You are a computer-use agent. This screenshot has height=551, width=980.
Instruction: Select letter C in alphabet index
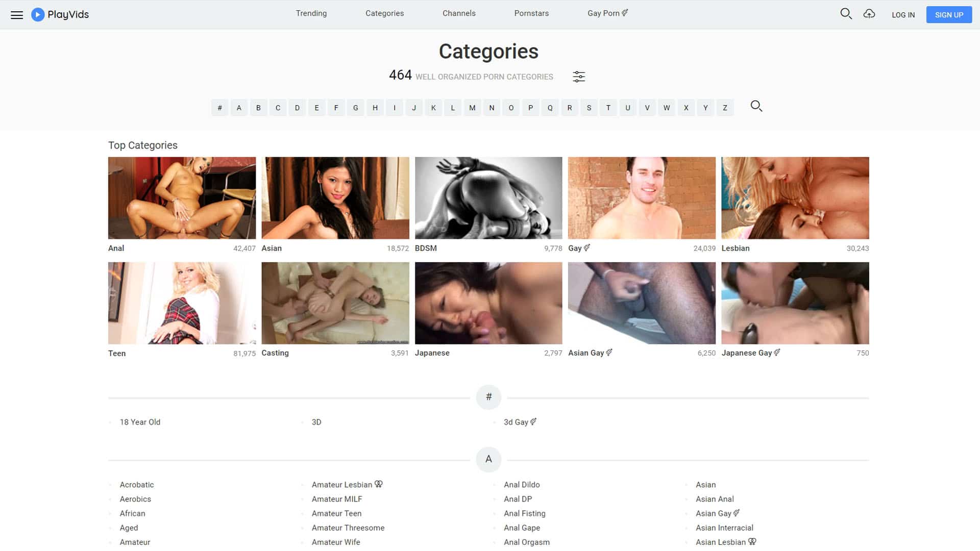point(278,108)
